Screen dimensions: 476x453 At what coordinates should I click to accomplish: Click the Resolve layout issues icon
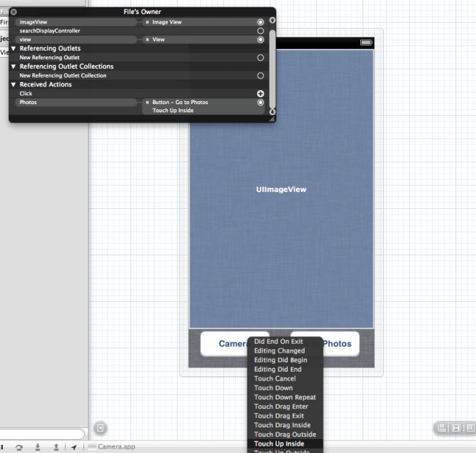[x=470, y=428]
